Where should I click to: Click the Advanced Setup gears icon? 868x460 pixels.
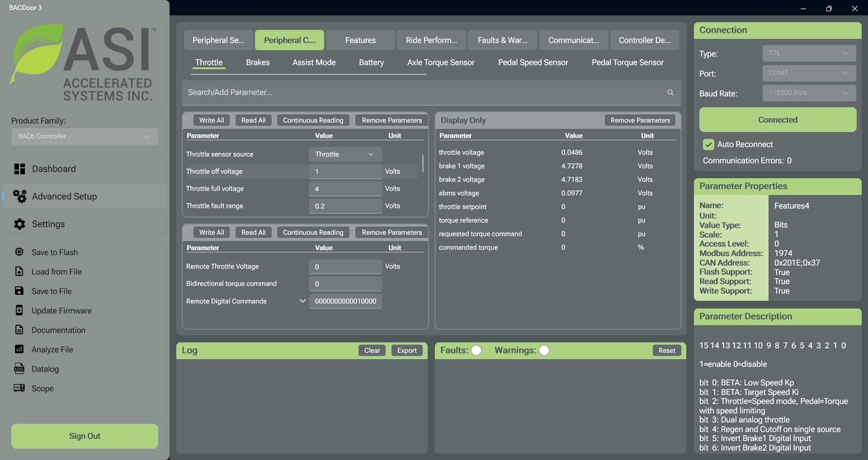pyautogui.click(x=19, y=196)
